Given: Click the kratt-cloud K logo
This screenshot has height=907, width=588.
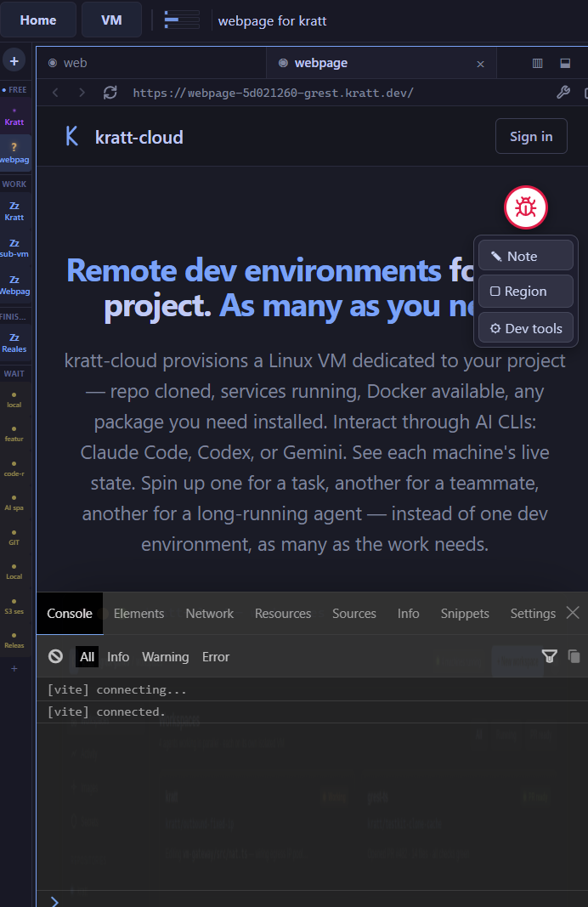Looking at the screenshot, I should (71, 137).
